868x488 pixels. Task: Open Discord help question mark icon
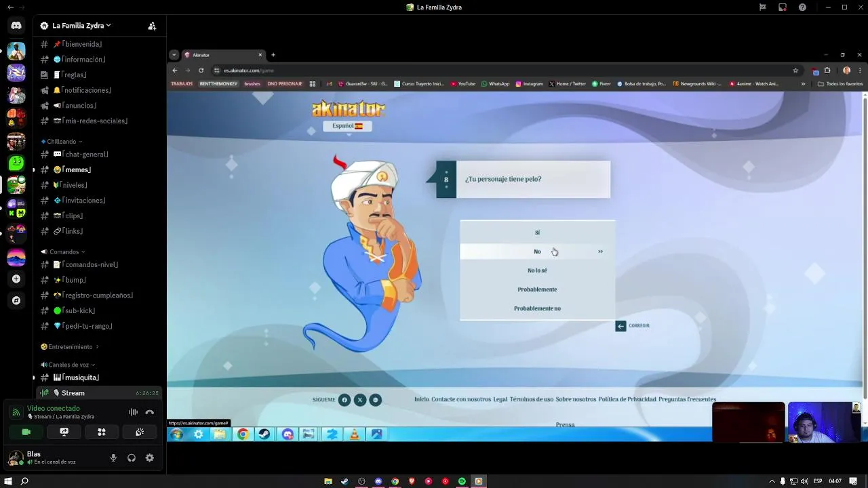click(x=803, y=7)
